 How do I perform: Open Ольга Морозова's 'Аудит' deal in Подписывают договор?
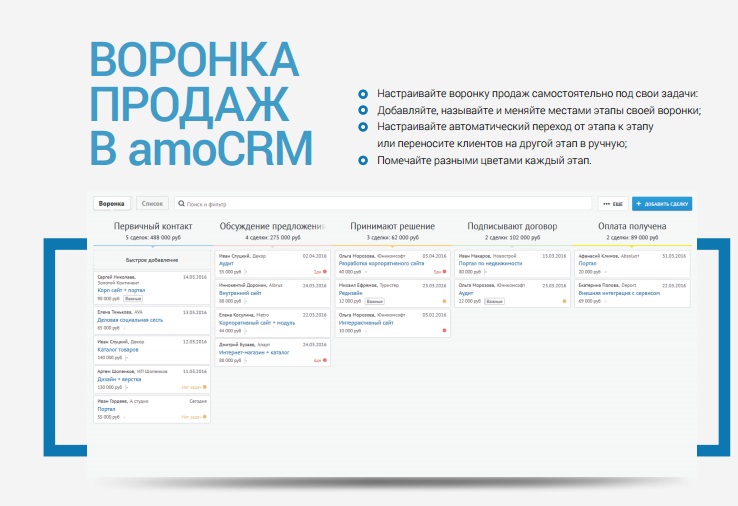click(465, 293)
